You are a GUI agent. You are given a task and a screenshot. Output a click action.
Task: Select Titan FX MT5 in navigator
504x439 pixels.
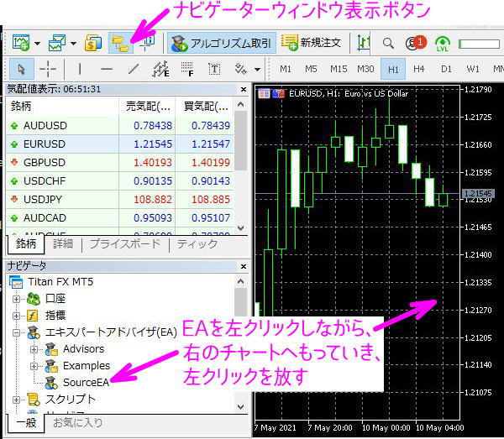[x=51, y=282]
